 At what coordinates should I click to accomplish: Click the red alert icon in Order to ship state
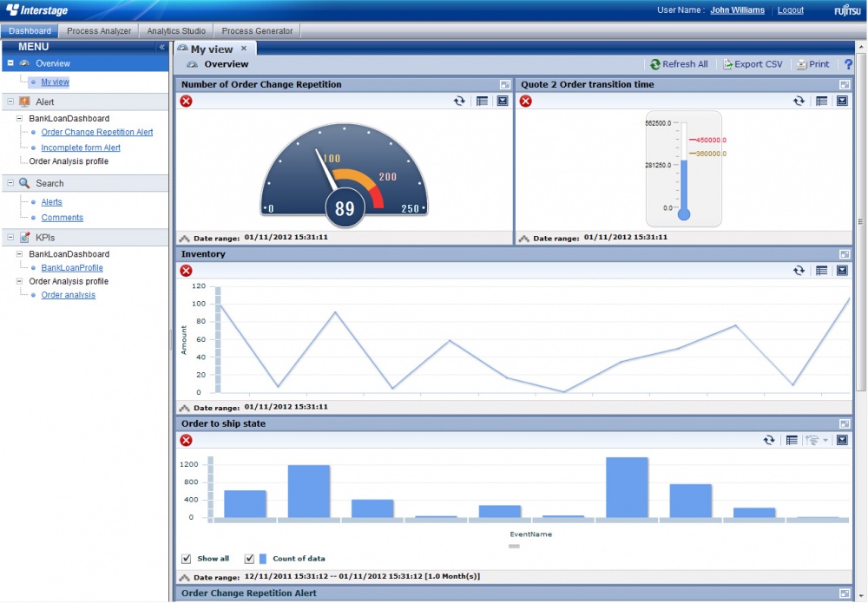tap(186, 441)
